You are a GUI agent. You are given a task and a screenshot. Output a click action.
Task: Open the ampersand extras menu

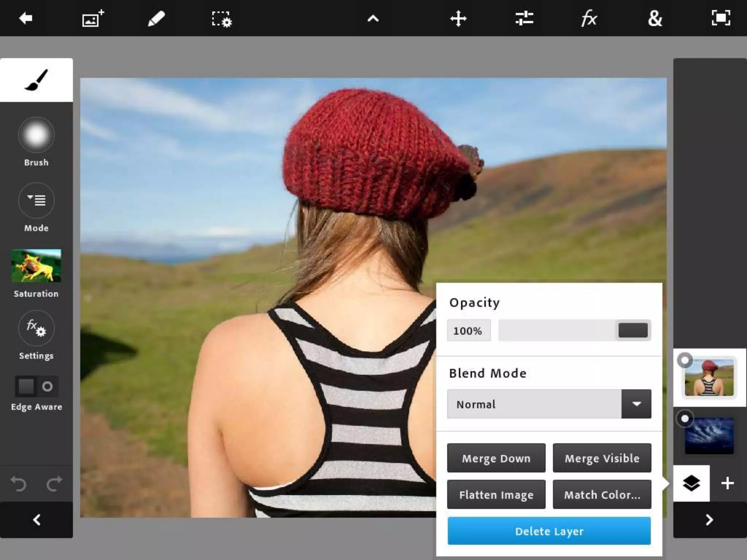coord(655,18)
